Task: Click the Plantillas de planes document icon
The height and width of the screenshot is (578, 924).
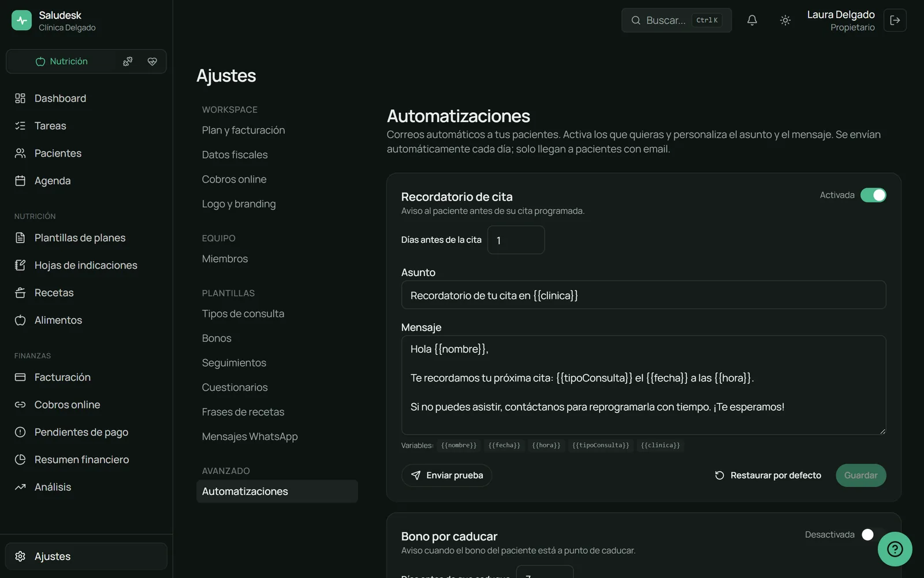Action: [20, 238]
